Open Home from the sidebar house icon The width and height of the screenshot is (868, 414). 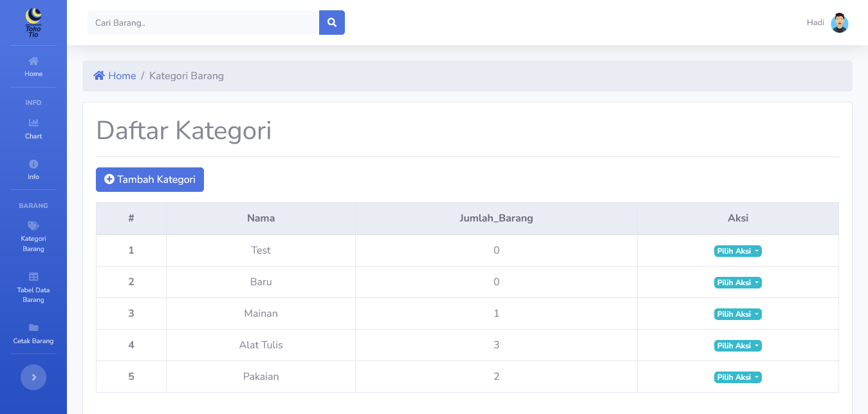pos(33,61)
